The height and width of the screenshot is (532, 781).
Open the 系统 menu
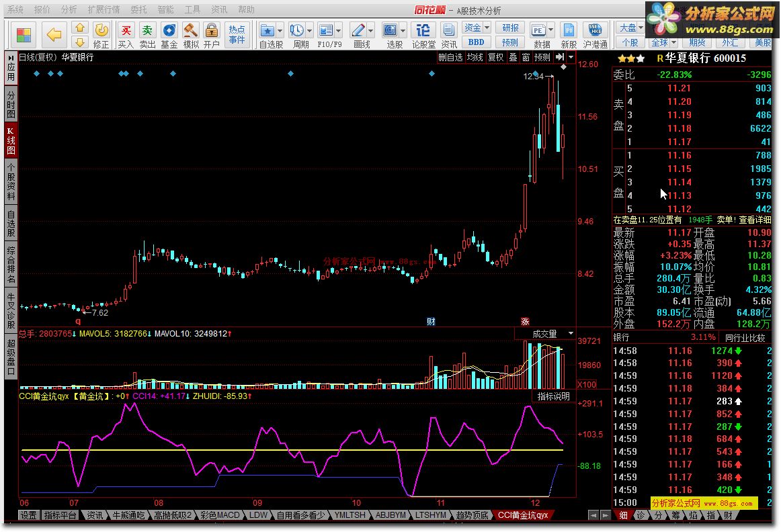pos(15,9)
